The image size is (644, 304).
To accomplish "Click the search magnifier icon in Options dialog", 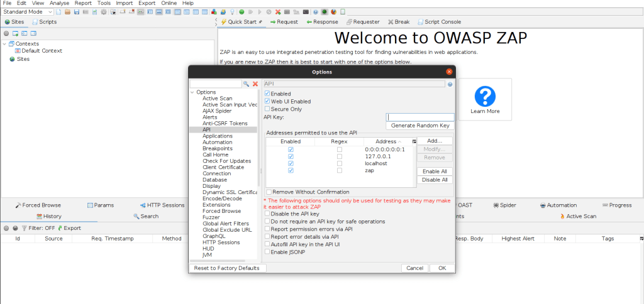I will click(247, 84).
